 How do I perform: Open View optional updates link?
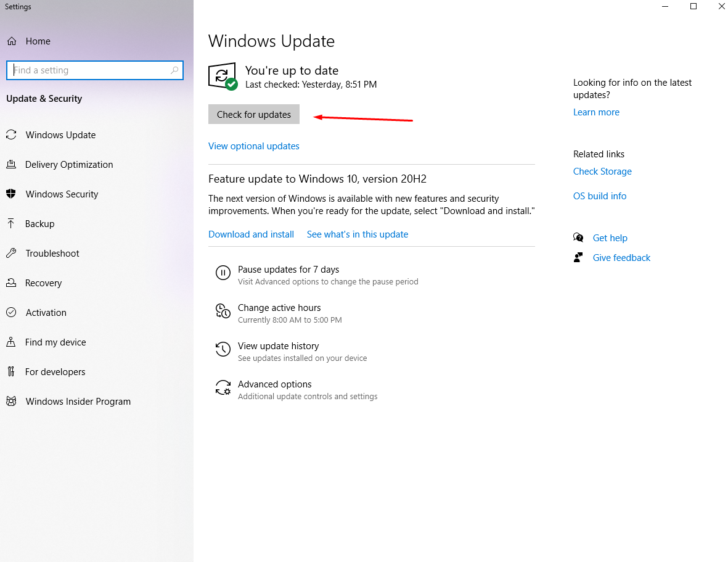(254, 146)
